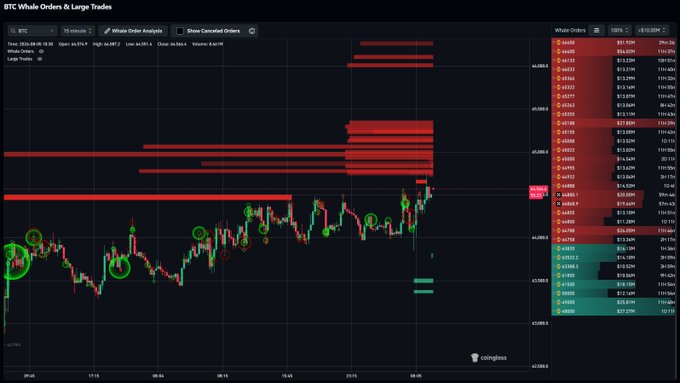Click the Binance icon on the 65155 order
Viewport: 680px width, 383px height.
click(x=559, y=132)
